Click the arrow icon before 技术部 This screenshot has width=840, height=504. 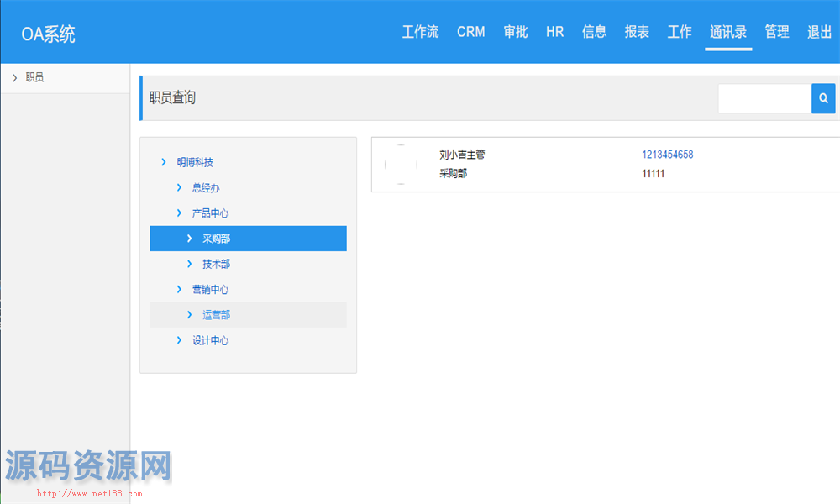[x=190, y=264]
